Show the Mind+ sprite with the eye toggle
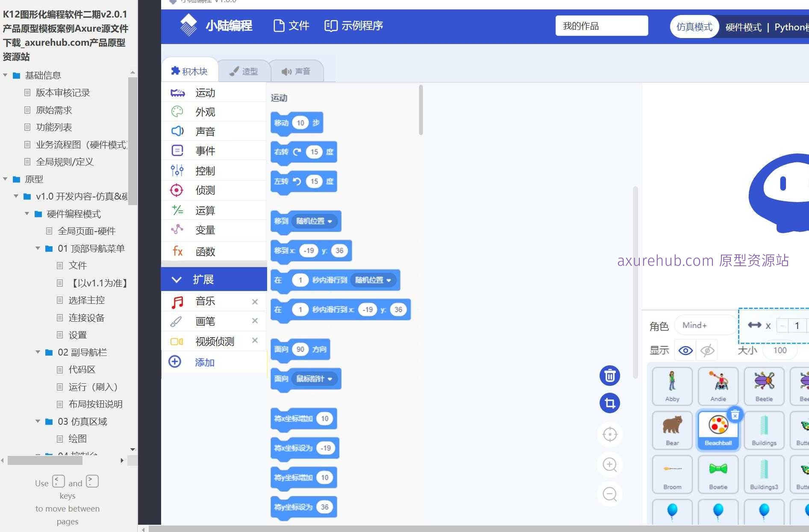 click(x=685, y=350)
